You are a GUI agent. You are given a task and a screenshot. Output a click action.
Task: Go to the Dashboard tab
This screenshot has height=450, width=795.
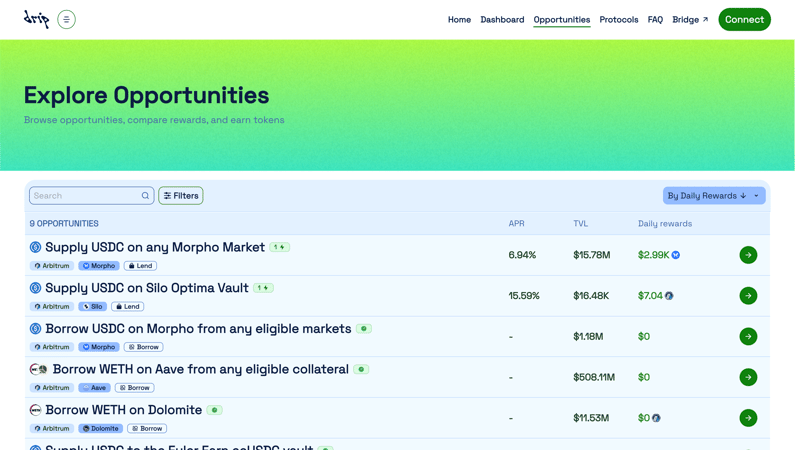click(502, 20)
